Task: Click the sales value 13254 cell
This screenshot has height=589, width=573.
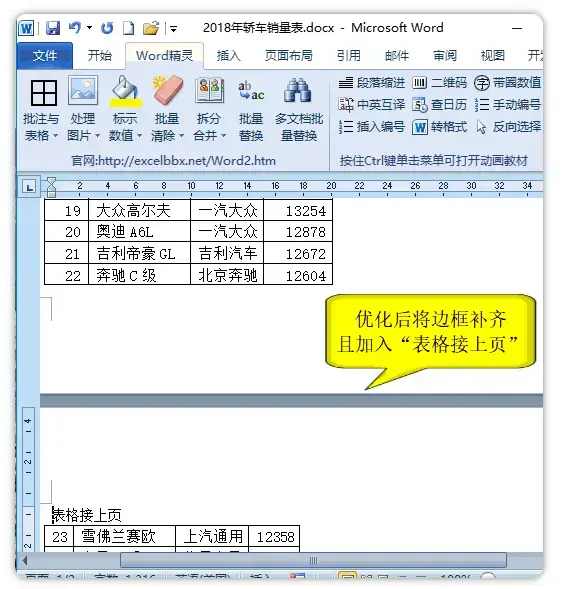Action: pos(298,210)
